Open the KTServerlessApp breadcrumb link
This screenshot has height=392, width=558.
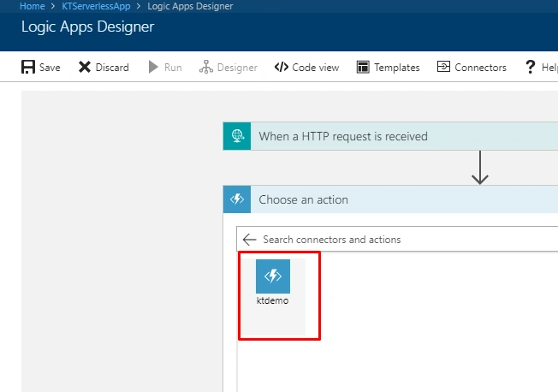(x=96, y=6)
